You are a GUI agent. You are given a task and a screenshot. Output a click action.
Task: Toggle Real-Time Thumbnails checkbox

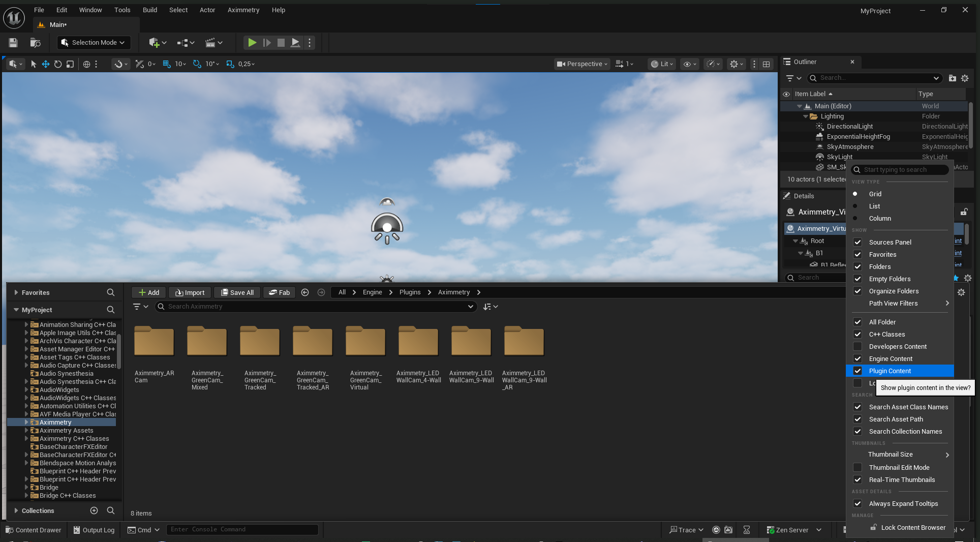[857, 479]
